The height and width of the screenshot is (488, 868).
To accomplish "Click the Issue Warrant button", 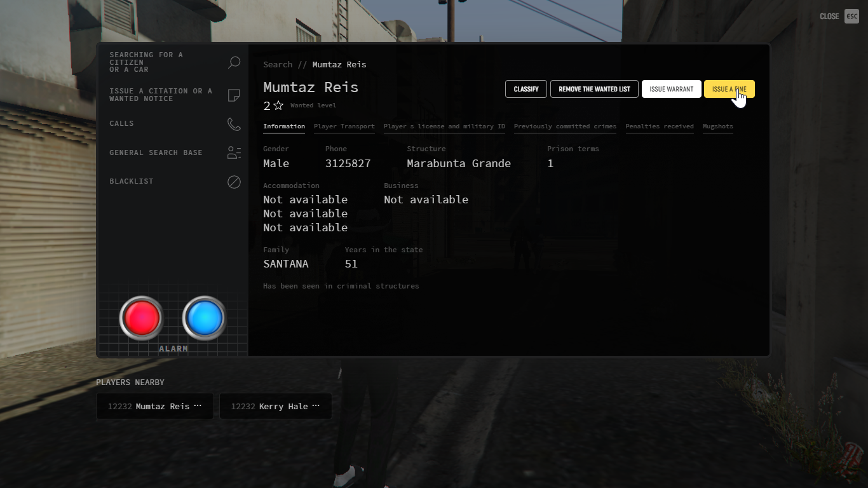I will [x=672, y=89].
